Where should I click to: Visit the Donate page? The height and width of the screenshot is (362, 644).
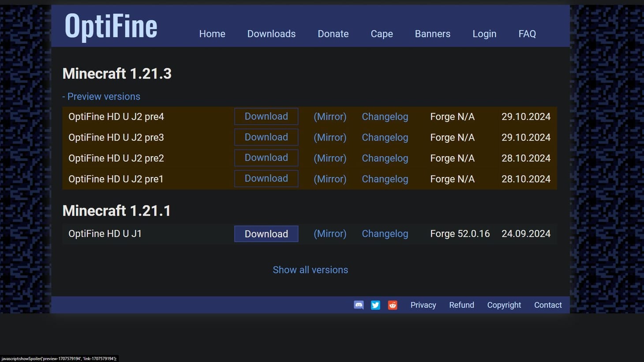[333, 34]
